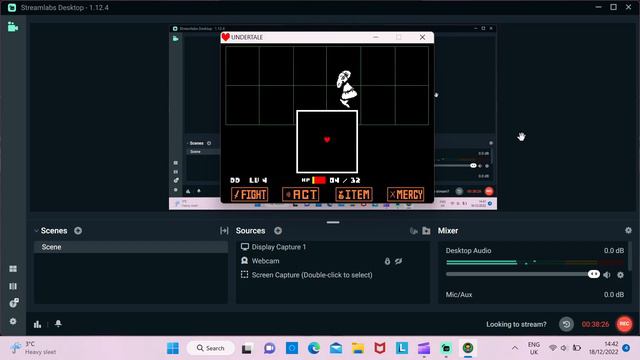Click the red heart inside the battle box

(x=327, y=140)
